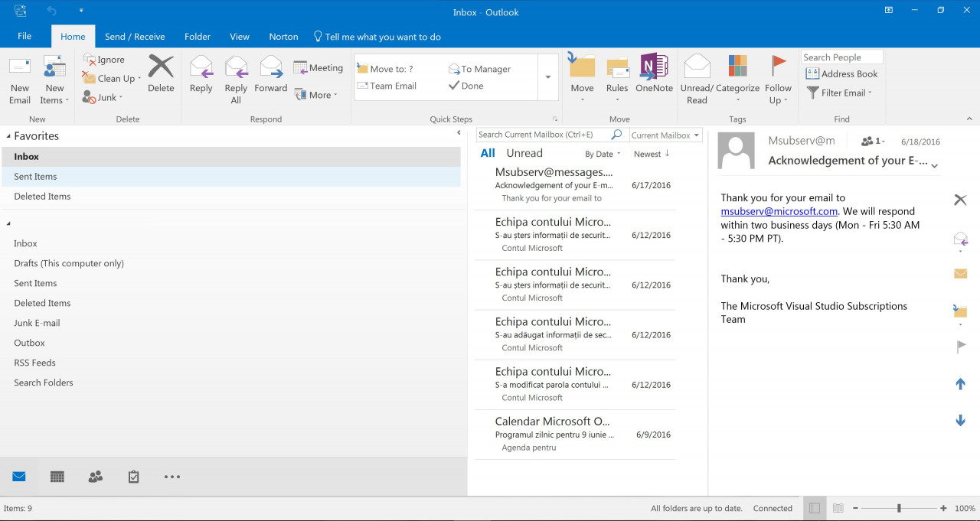Open the Address Book

(841, 74)
